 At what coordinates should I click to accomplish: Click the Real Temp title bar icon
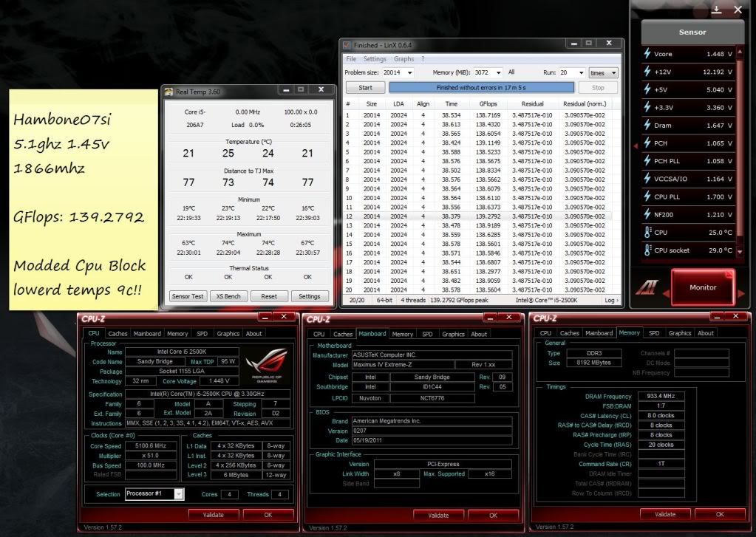(x=168, y=91)
